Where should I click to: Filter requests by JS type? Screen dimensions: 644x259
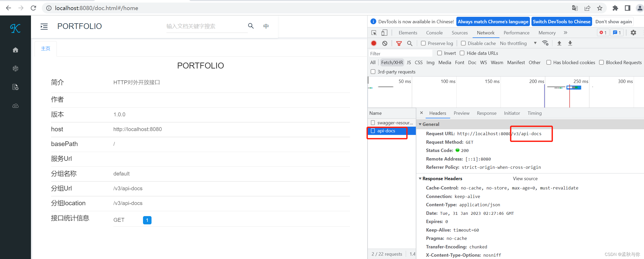[409, 63]
